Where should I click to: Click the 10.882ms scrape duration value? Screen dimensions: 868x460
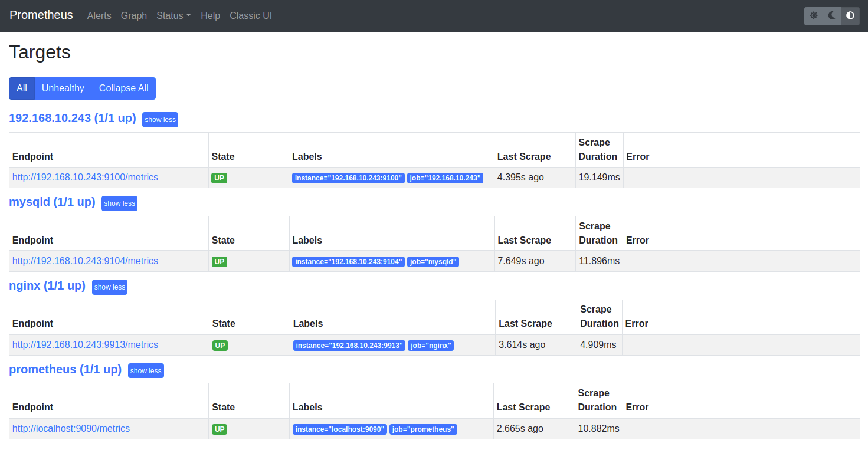[599, 428]
